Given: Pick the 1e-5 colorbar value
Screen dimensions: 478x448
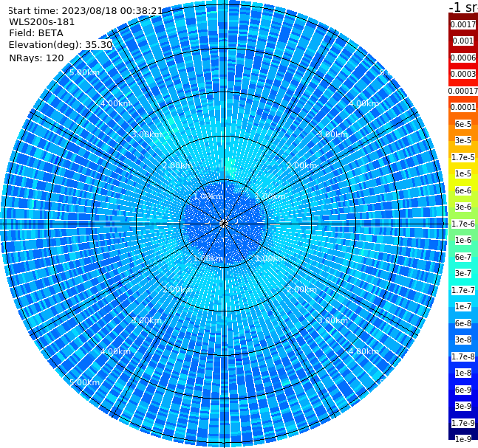Looking at the screenshot, I should (x=463, y=173).
